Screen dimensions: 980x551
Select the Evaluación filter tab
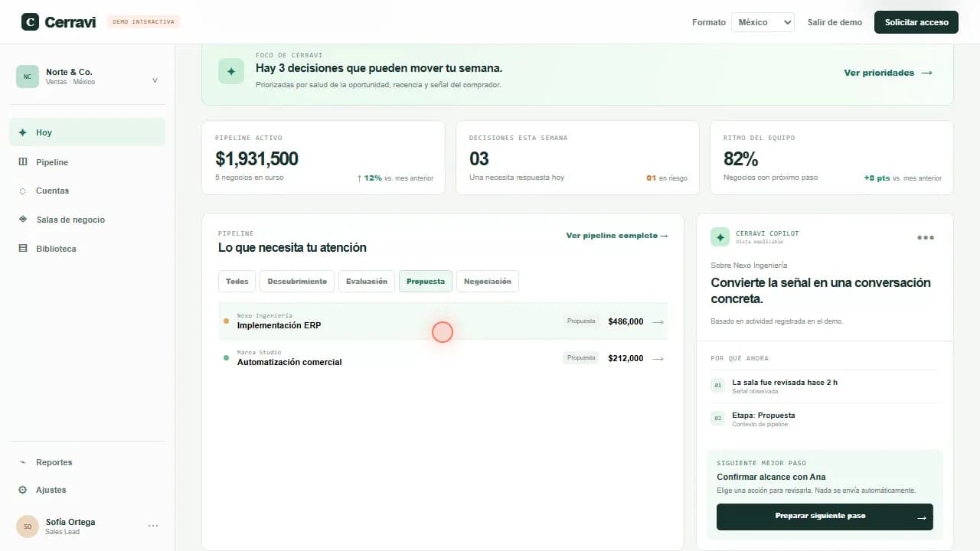coord(367,282)
